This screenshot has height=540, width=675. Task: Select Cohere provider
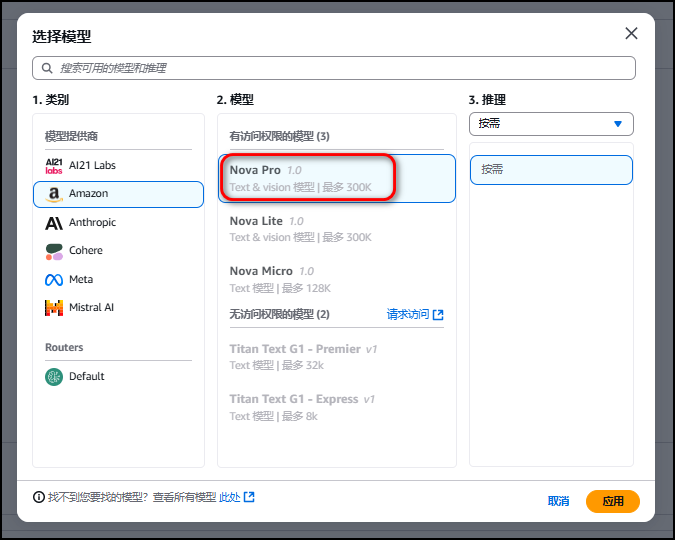118,251
